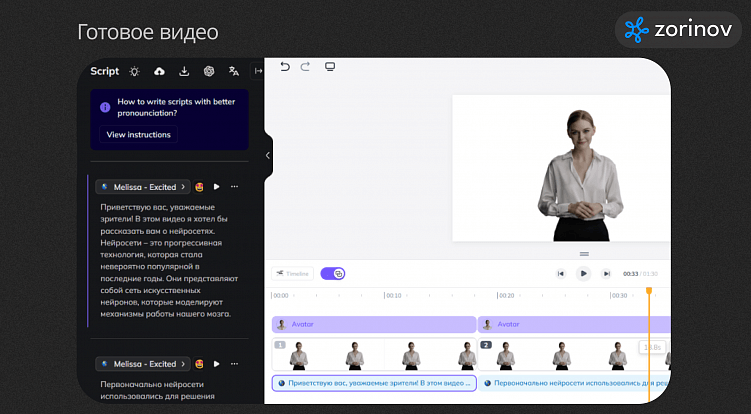Click the resize handle below the preview canvas
This screenshot has height=414, width=751.
point(584,254)
